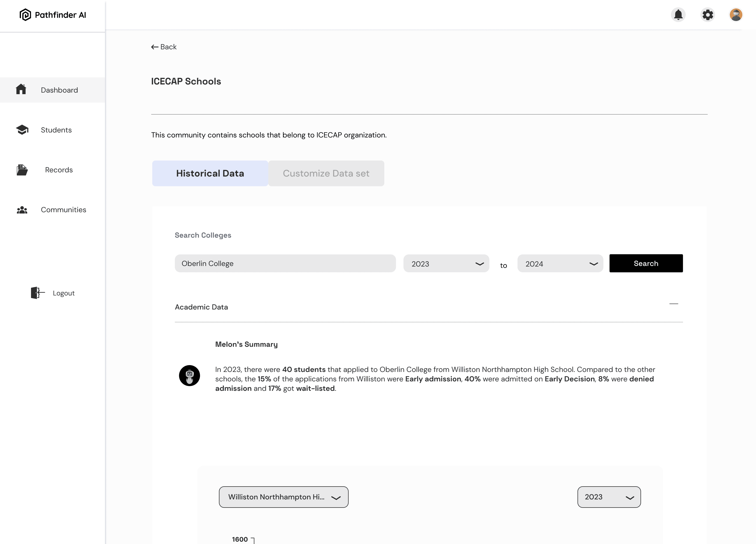This screenshot has height=544, width=756.
Task: Click the Communities people icon
Action: coord(22,210)
